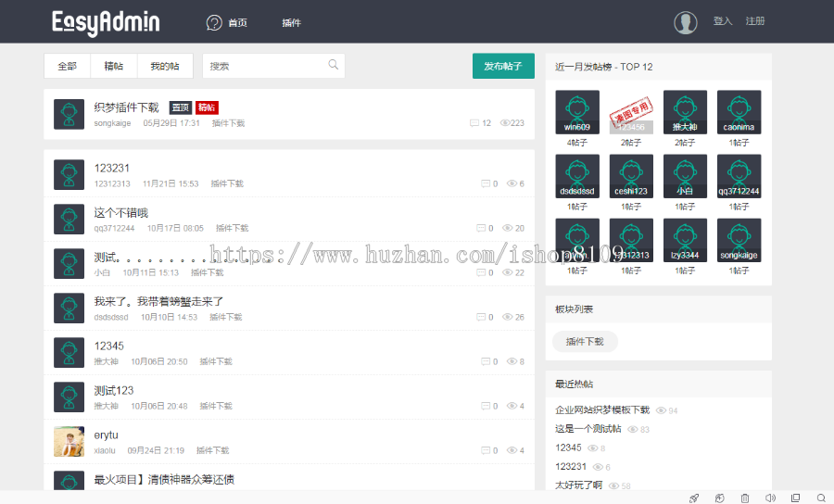Switch to the 精帖 tab
This screenshot has height=504, width=834.
(x=114, y=66)
